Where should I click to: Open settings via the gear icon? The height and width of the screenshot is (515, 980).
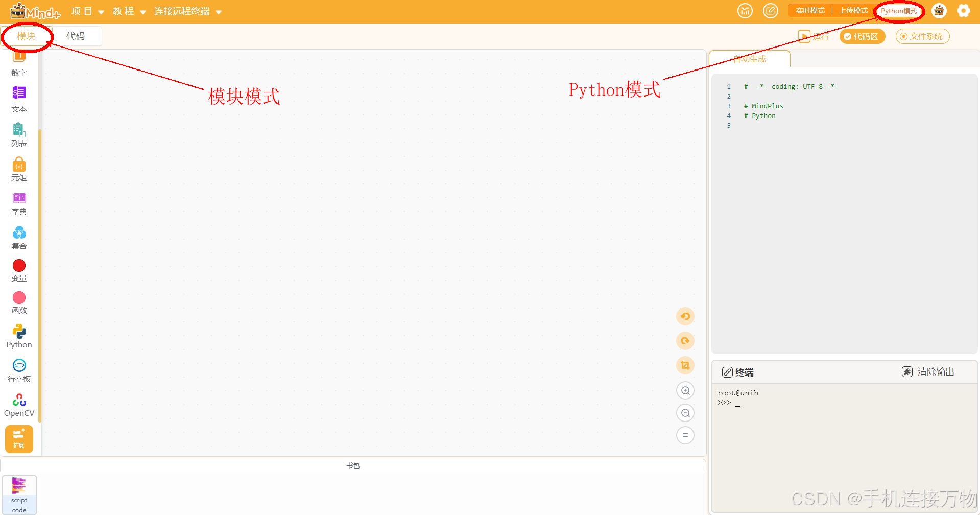[964, 11]
